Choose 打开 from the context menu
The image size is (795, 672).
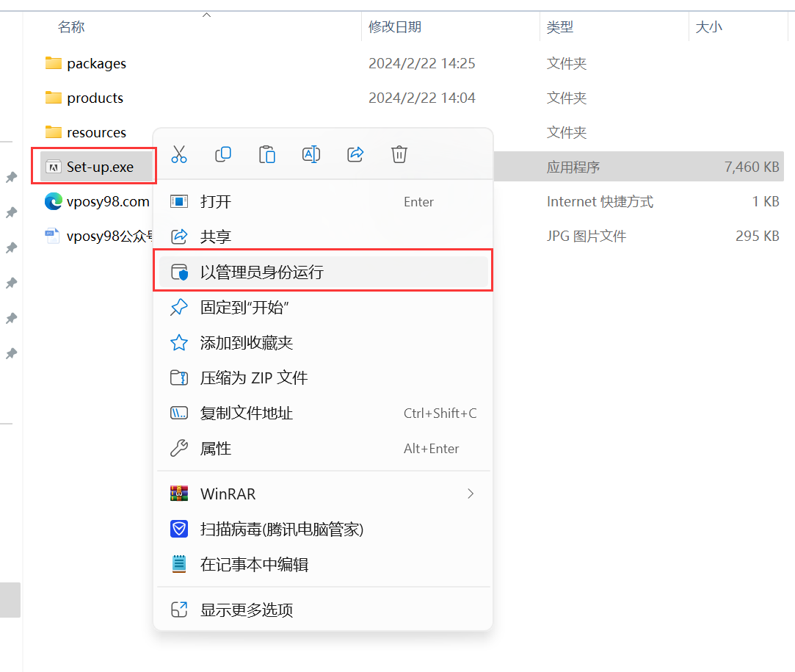tap(216, 202)
